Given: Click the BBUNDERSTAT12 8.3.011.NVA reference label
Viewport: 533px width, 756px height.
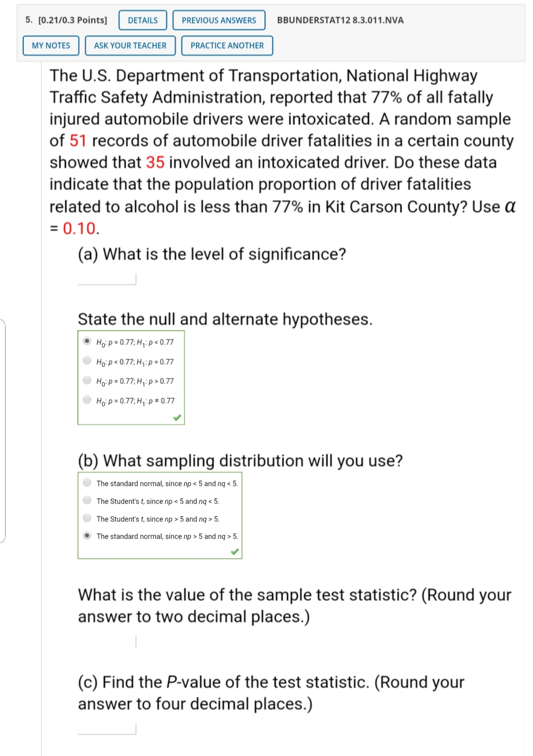Looking at the screenshot, I should [340, 20].
